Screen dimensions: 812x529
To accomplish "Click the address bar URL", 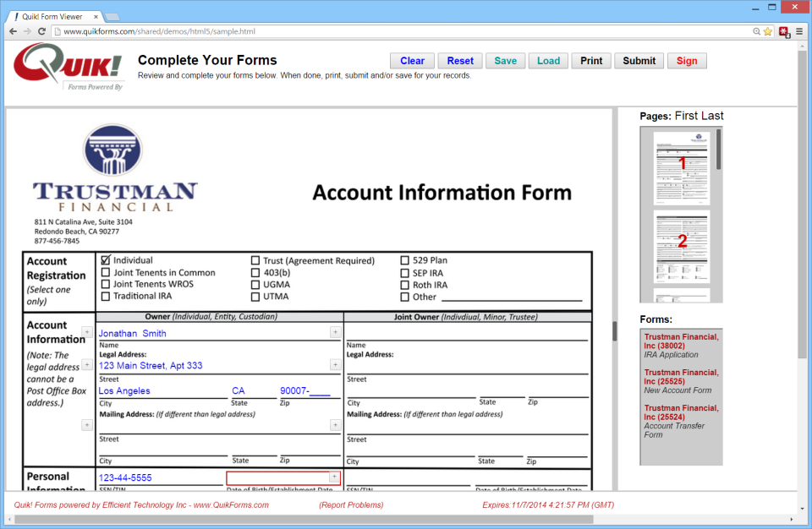I will tap(160, 31).
